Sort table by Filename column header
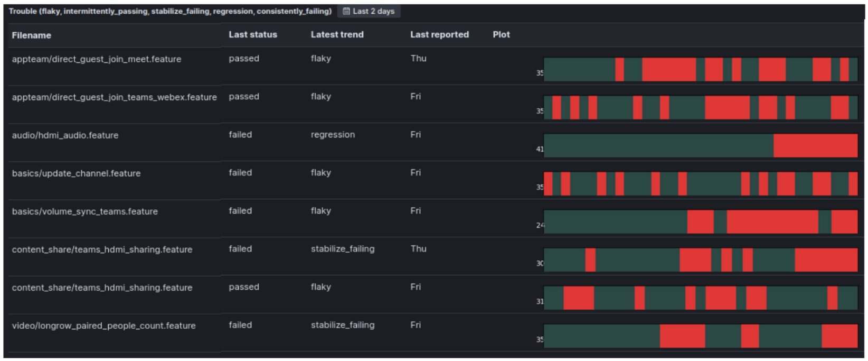The image size is (868, 361). pos(32,35)
